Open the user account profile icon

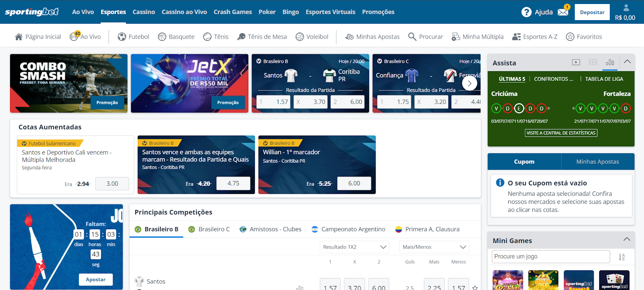point(626,8)
